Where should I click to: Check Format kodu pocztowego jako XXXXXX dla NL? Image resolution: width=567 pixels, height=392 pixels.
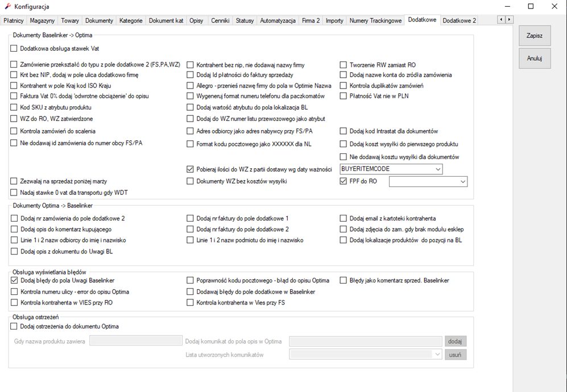[190, 144]
